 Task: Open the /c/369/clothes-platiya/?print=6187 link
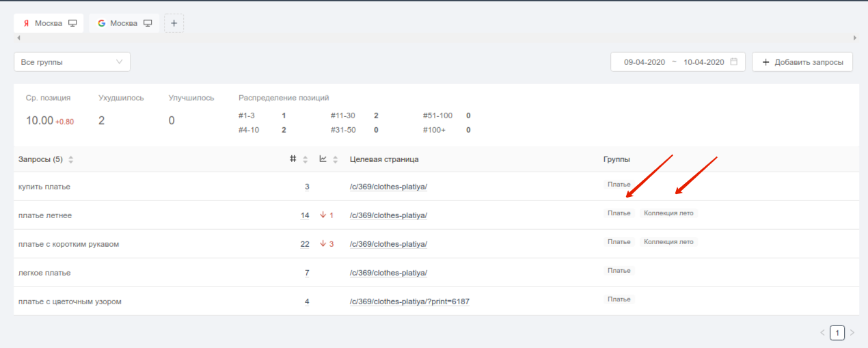pos(409,302)
